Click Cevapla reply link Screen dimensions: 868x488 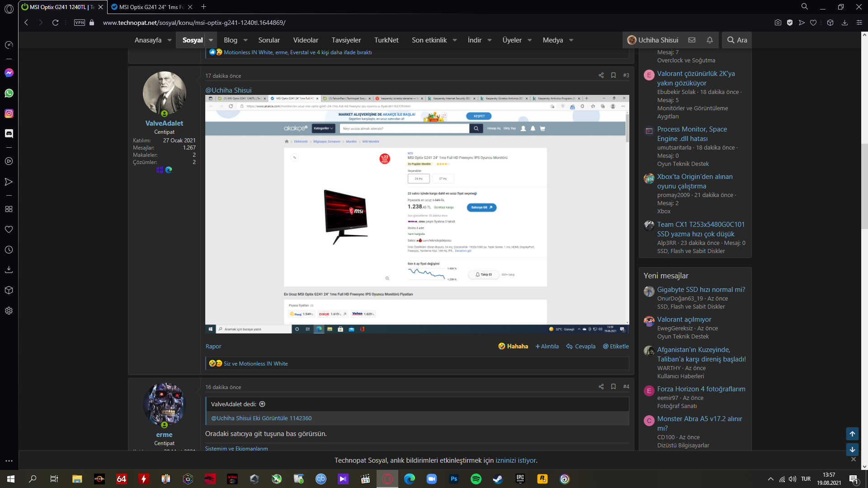[581, 347]
